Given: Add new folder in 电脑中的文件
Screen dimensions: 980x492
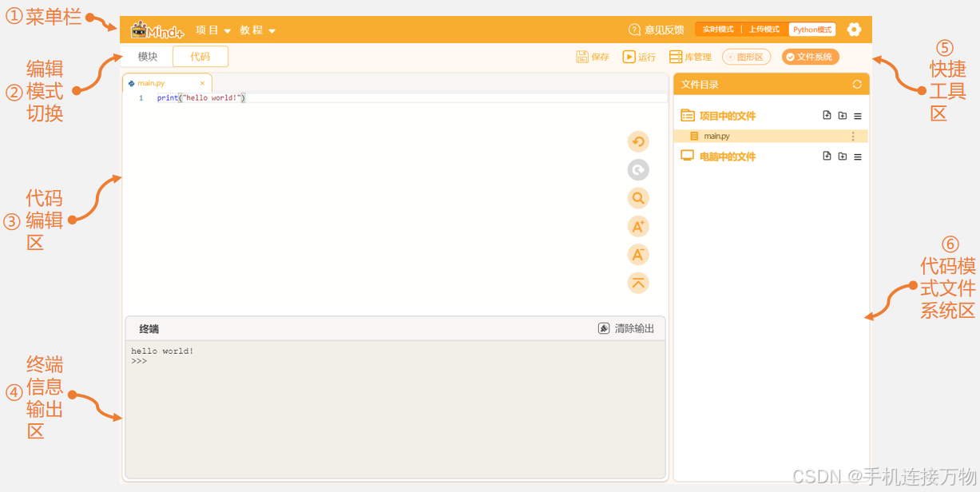Looking at the screenshot, I should pyautogui.click(x=843, y=156).
